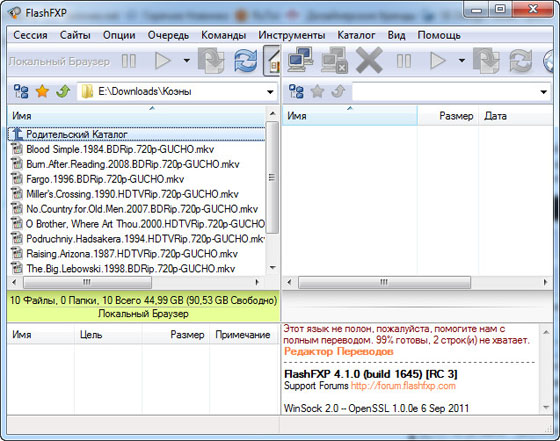Open the Вид menu
The image size is (560, 441).
click(396, 35)
